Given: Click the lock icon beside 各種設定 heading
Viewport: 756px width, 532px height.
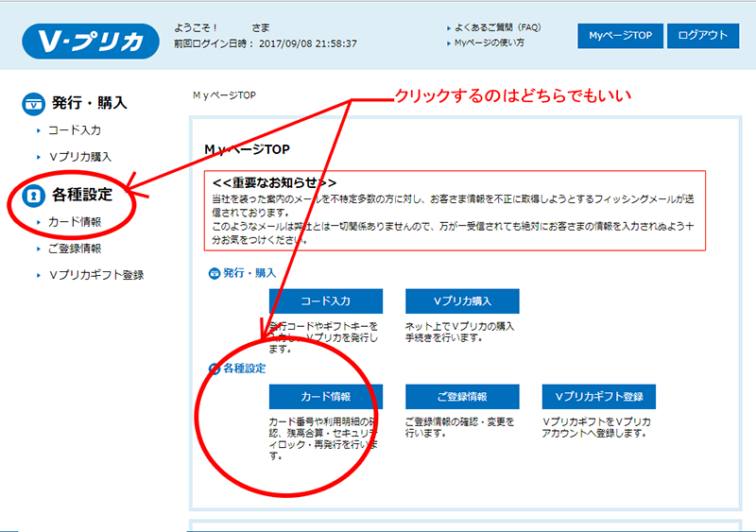Looking at the screenshot, I should (34, 196).
